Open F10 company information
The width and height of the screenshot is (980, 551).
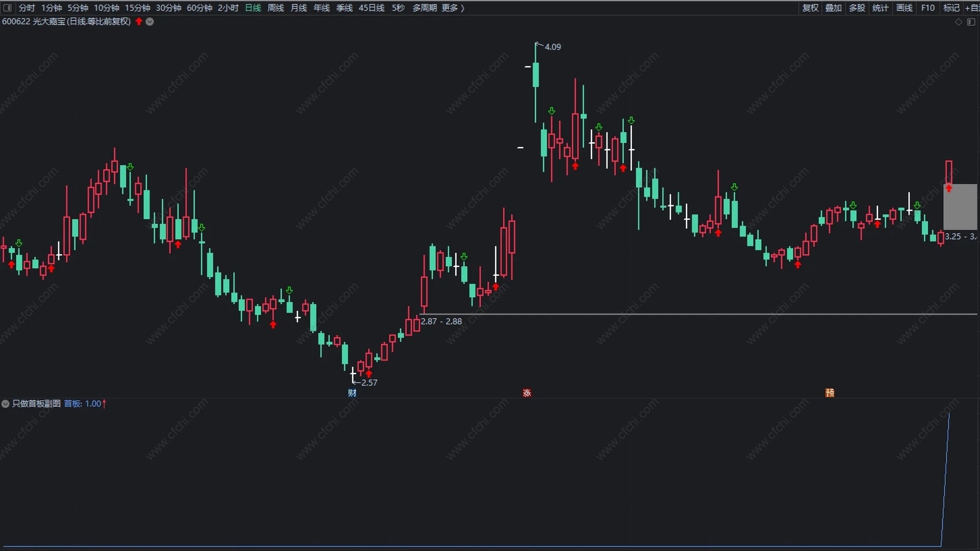click(x=928, y=8)
